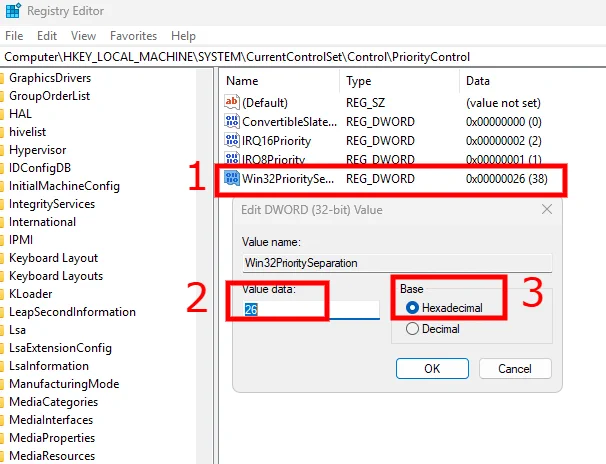Select the hivelist key

tap(27, 132)
